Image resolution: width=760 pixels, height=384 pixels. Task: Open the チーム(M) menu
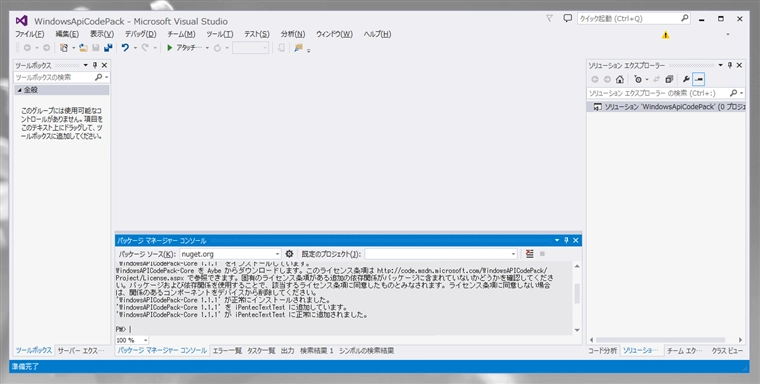click(181, 34)
